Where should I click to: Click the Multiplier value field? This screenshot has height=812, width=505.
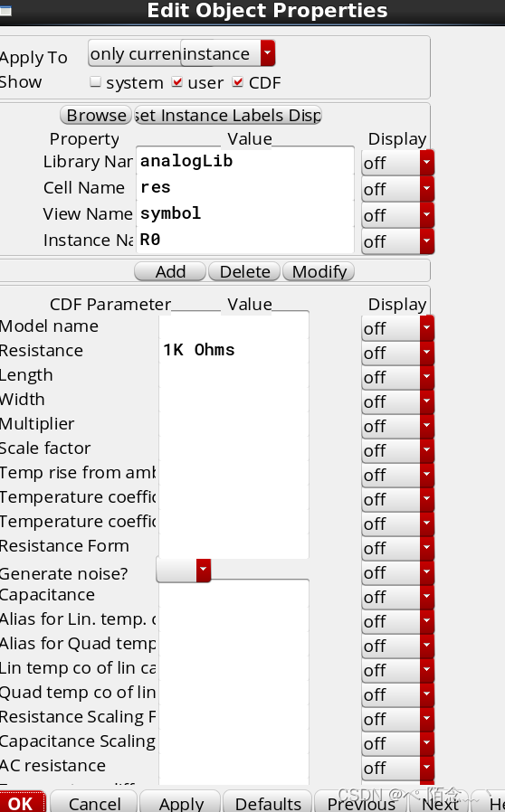233,423
